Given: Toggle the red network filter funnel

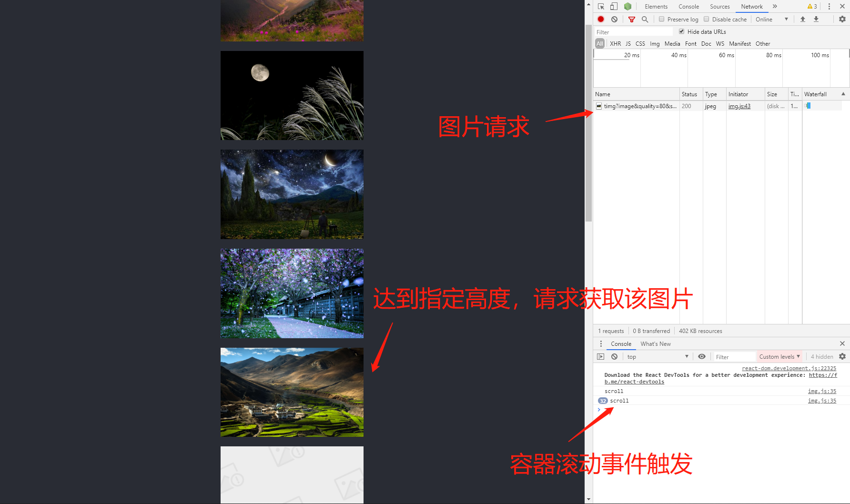Looking at the screenshot, I should [632, 20].
